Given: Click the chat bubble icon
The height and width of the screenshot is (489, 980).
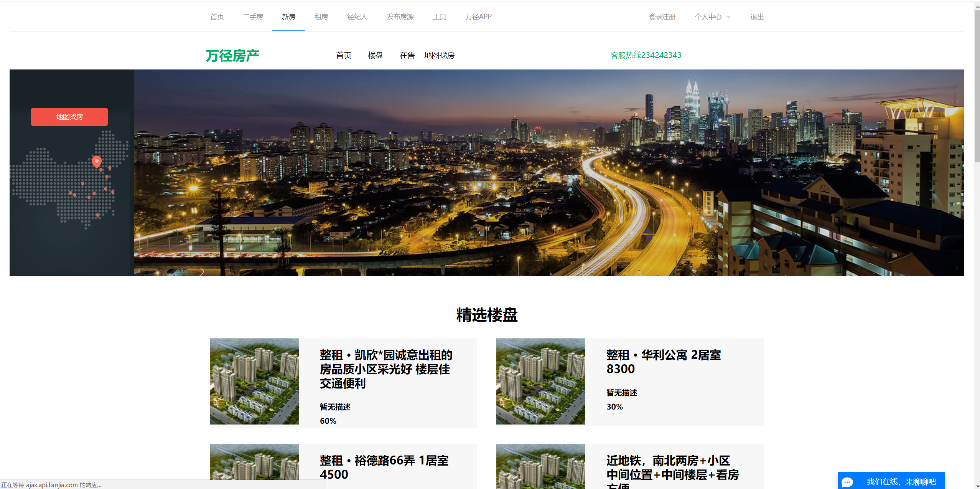Looking at the screenshot, I should click(847, 482).
